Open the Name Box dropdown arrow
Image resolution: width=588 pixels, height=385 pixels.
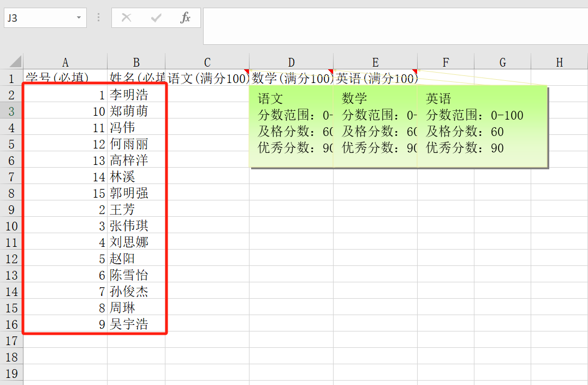point(79,18)
